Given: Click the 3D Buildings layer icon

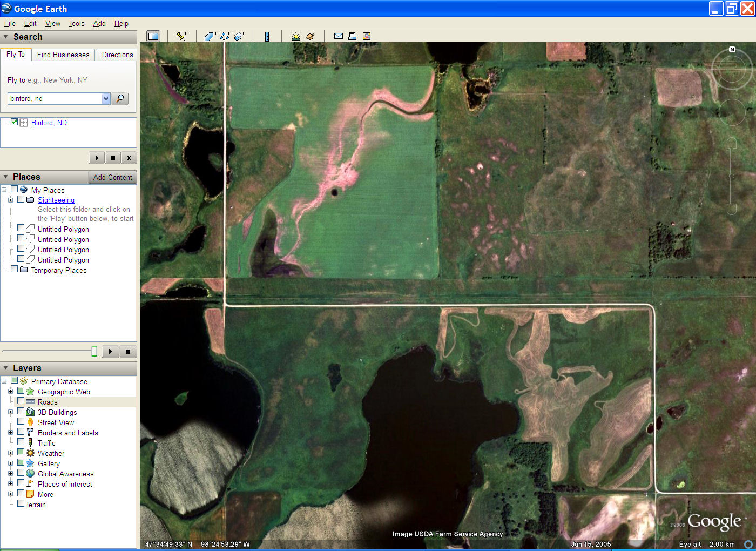Looking at the screenshot, I should (x=30, y=412).
